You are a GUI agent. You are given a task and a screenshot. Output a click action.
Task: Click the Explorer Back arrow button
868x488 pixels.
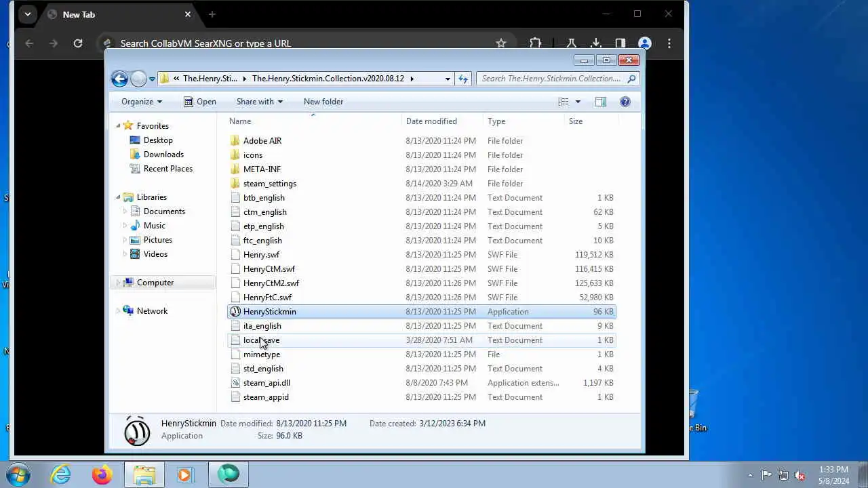119,79
